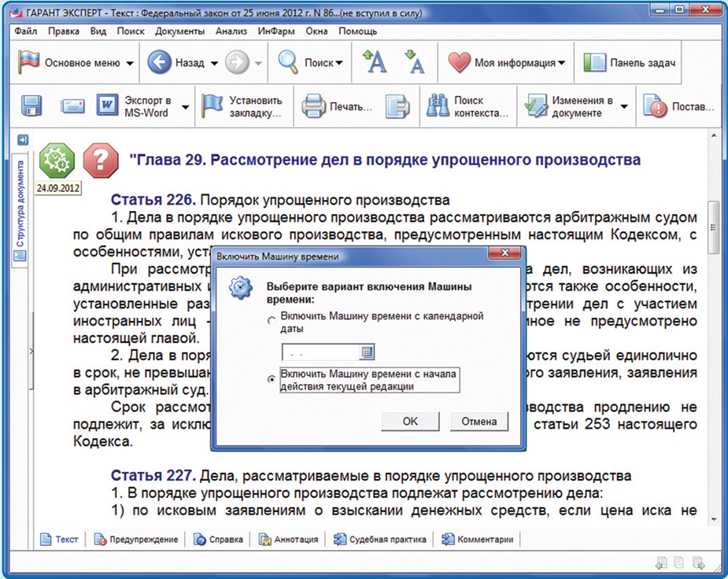Open the calendar date picker dropdown
728x579 pixels.
pos(367,352)
